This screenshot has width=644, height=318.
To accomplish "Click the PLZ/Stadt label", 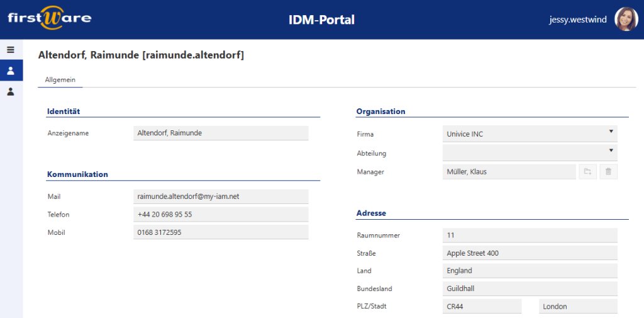I will point(372,306).
